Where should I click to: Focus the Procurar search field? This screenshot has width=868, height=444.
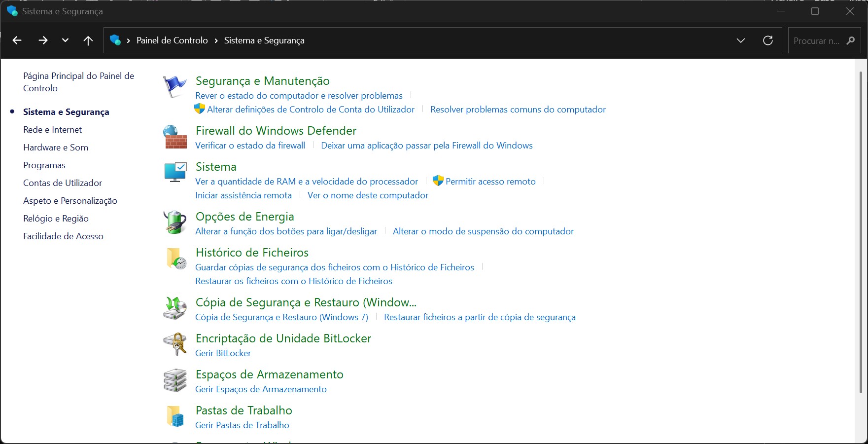(x=816, y=41)
